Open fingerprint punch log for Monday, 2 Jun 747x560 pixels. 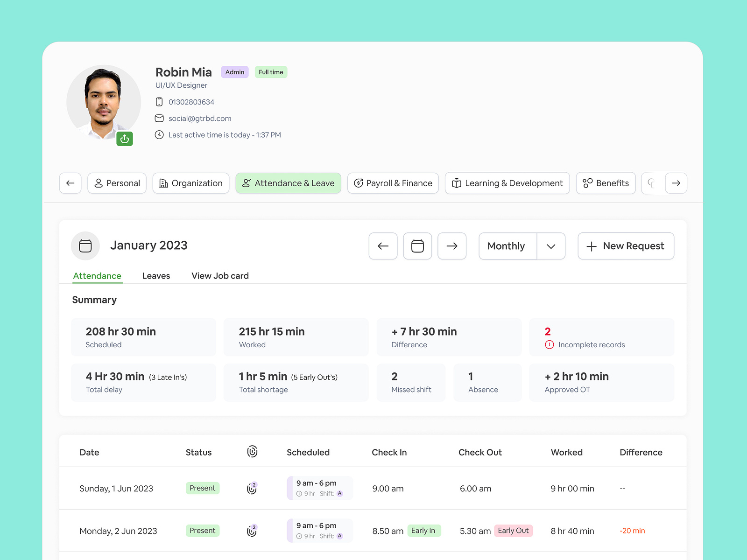click(252, 531)
